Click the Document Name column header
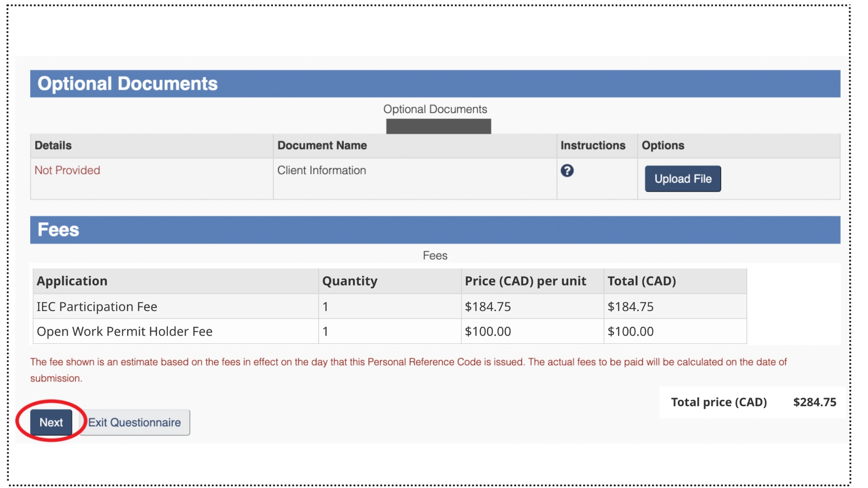Viewport: 868px width, 488px height. [322, 145]
